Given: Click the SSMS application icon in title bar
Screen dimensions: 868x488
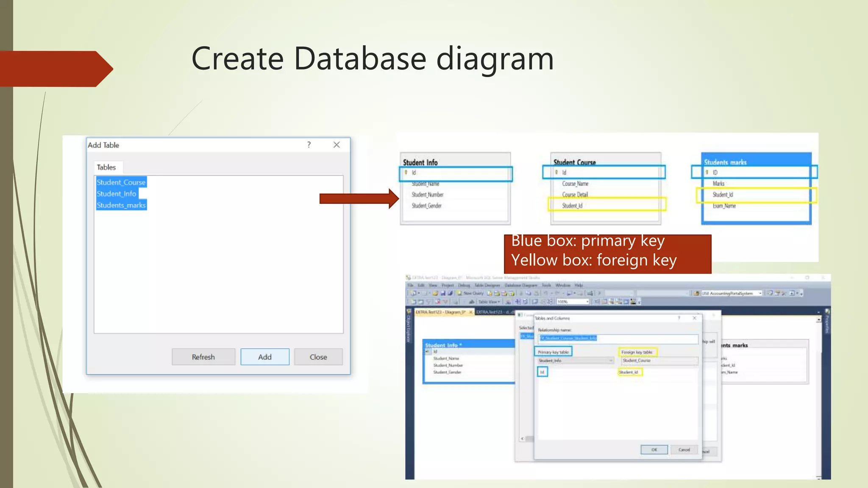Looking at the screenshot, I should (409, 278).
